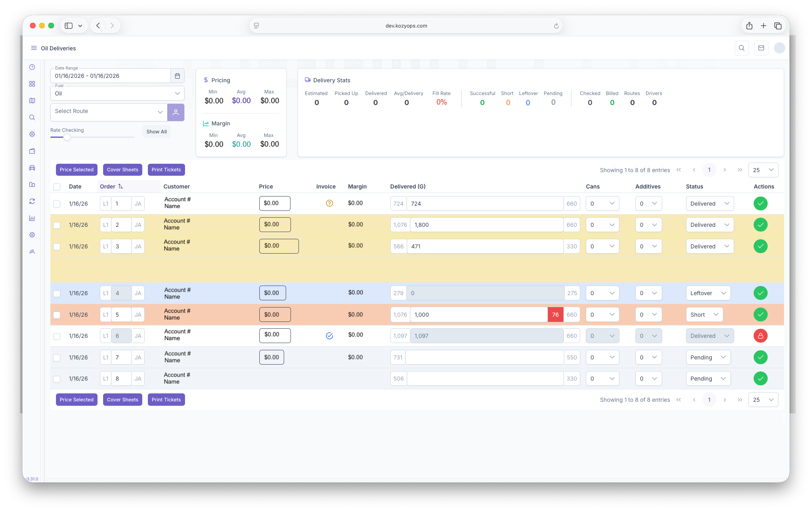The image size is (812, 512).
Task: Click the green check action for order 1
Action: [760, 204]
